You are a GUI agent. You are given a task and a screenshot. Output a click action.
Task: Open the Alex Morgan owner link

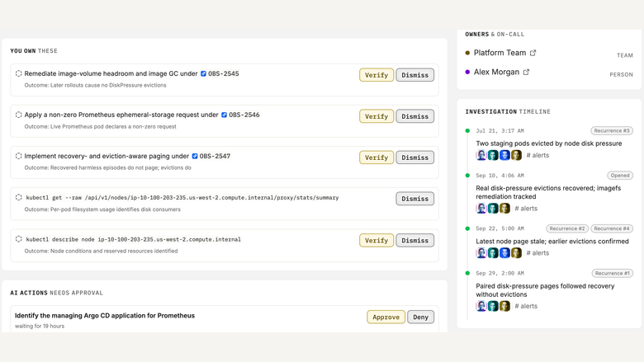click(x=496, y=72)
